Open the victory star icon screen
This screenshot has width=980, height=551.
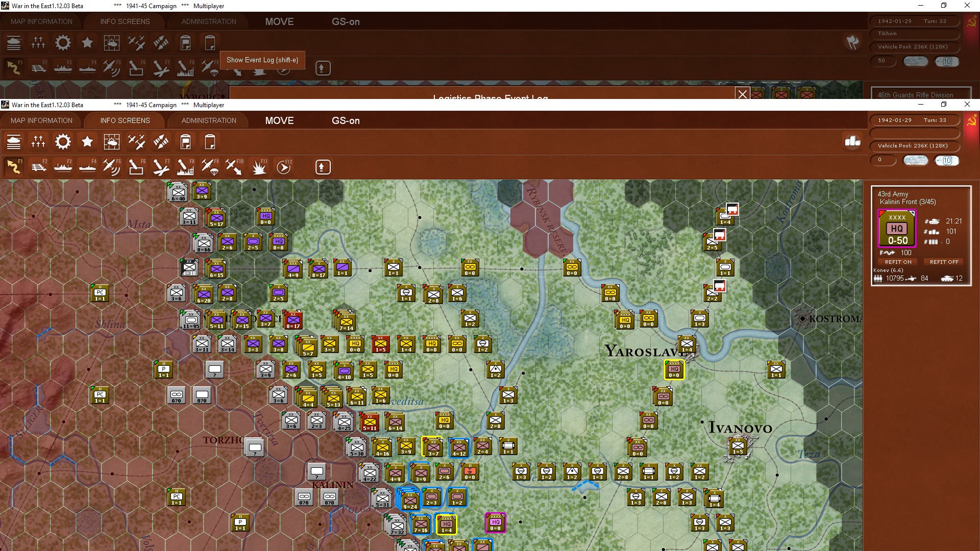[87, 142]
